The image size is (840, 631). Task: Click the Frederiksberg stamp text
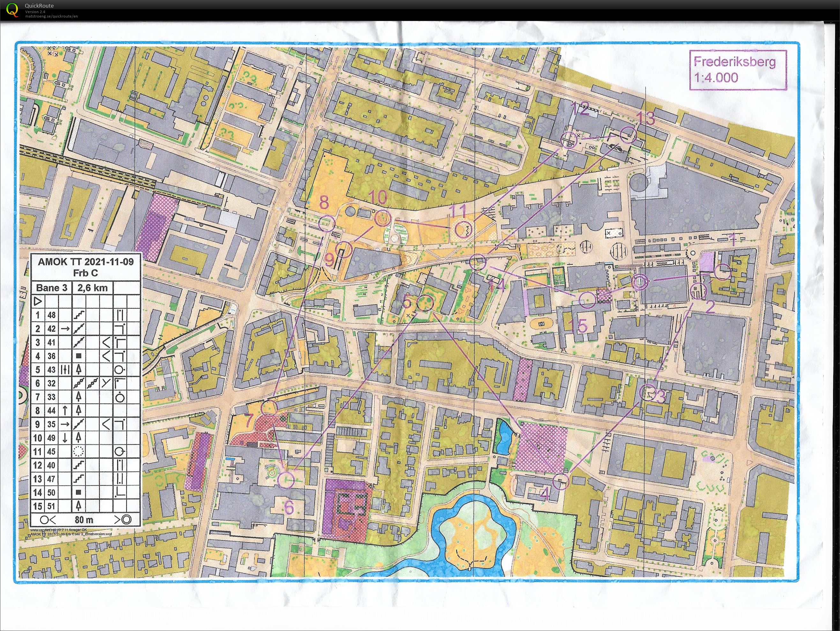coord(734,62)
